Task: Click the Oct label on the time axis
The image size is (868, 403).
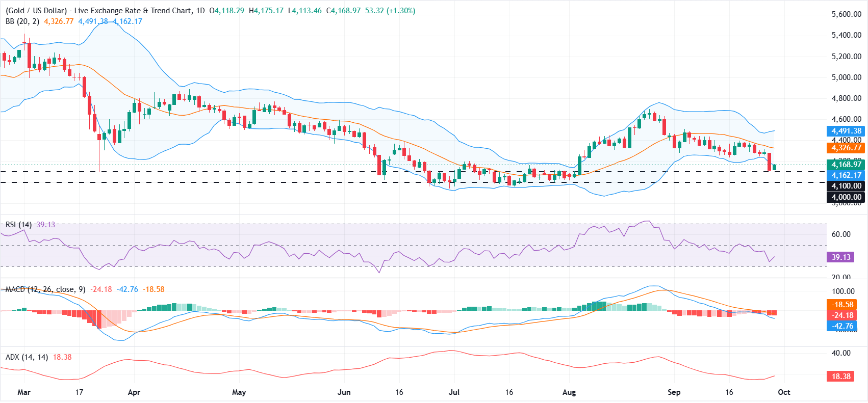Action: (784, 392)
